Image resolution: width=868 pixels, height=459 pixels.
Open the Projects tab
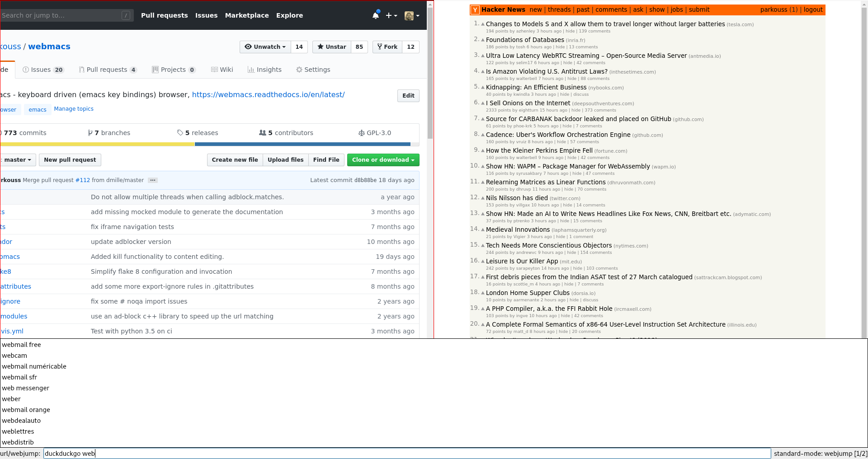click(174, 70)
